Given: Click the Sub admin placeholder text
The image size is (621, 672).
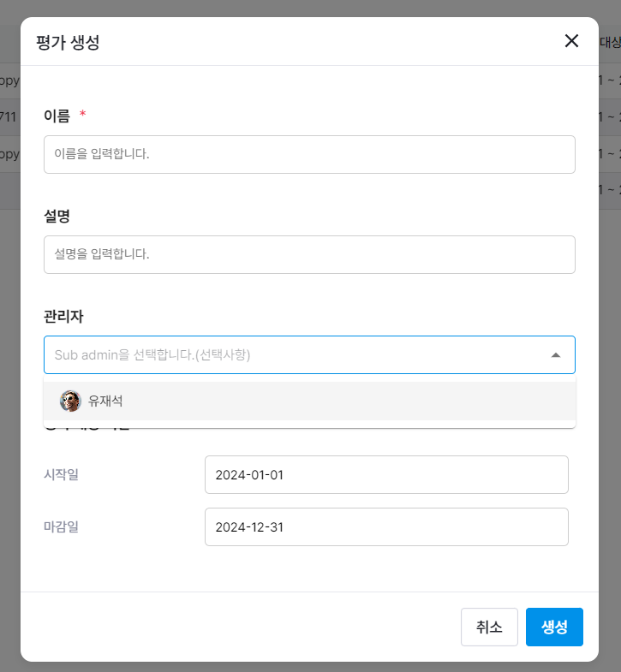Looking at the screenshot, I should point(152,355).
